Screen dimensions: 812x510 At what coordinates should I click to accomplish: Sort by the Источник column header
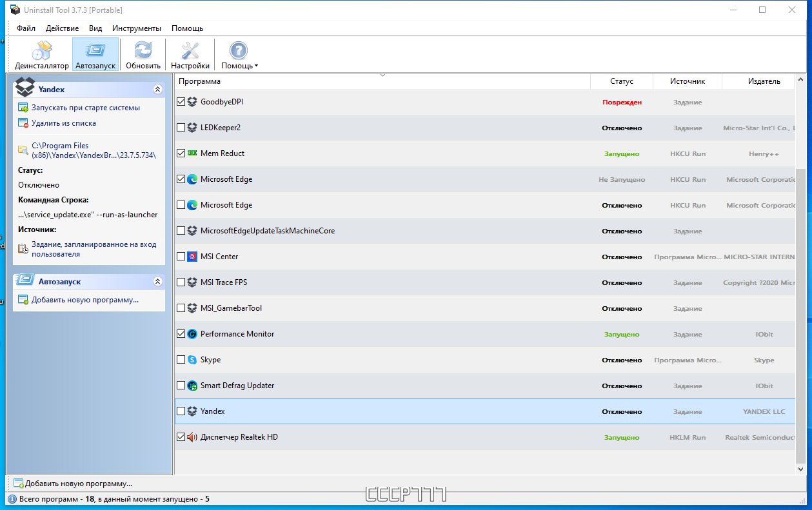688,81
